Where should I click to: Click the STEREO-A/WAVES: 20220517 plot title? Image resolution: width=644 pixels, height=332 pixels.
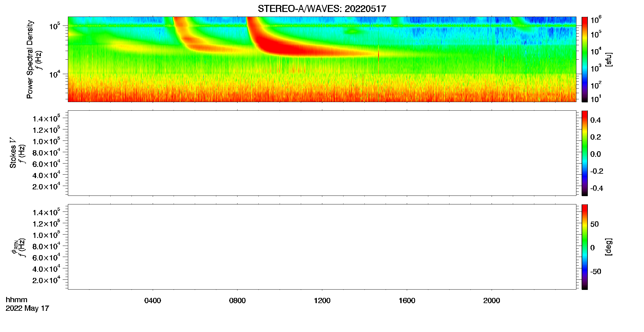(322, 9)
